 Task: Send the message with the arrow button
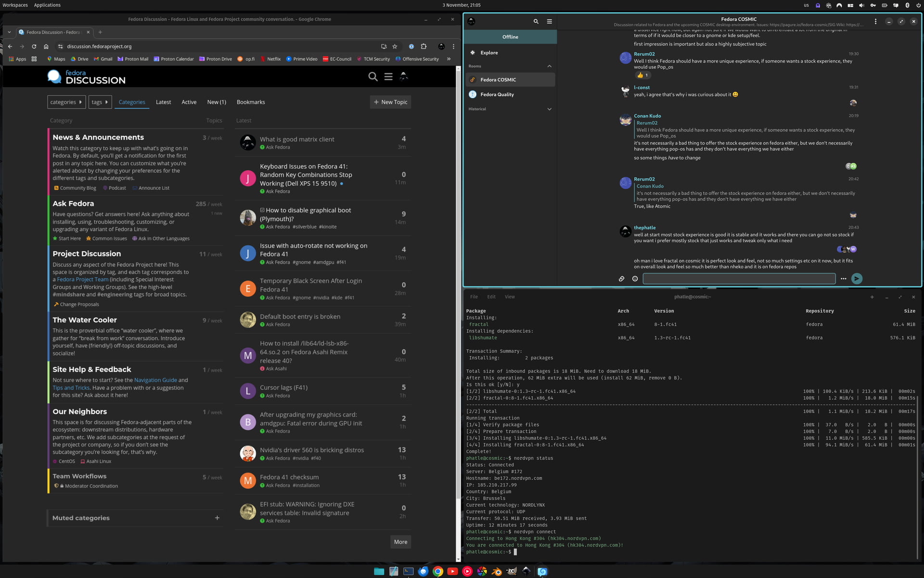[857, 278]
